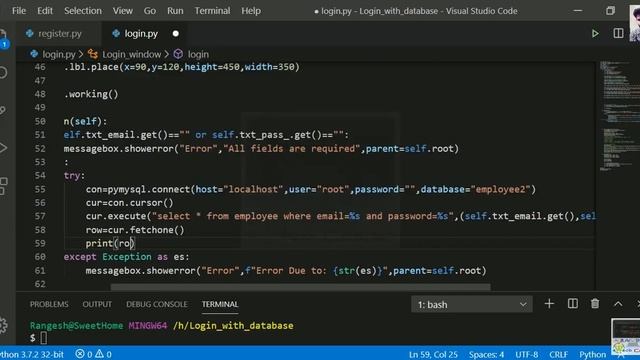640x360 pixels.
Task: Open the View menu
Action: coord(122,11)
